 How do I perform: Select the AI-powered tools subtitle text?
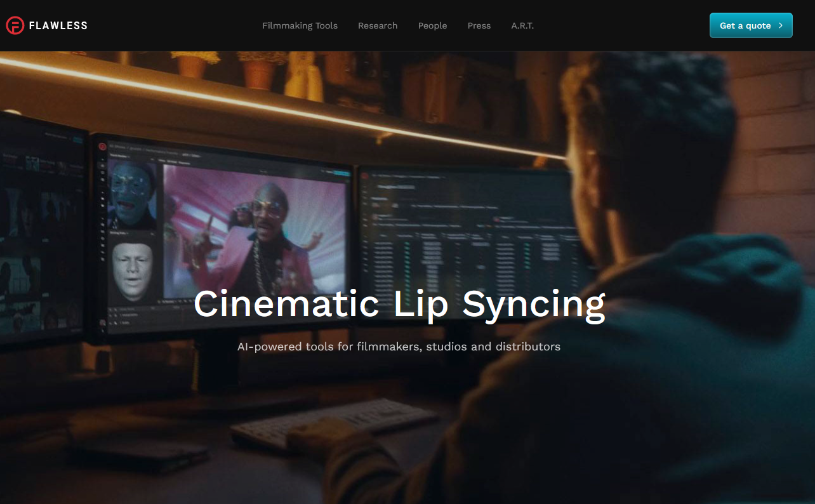(399, 347)
